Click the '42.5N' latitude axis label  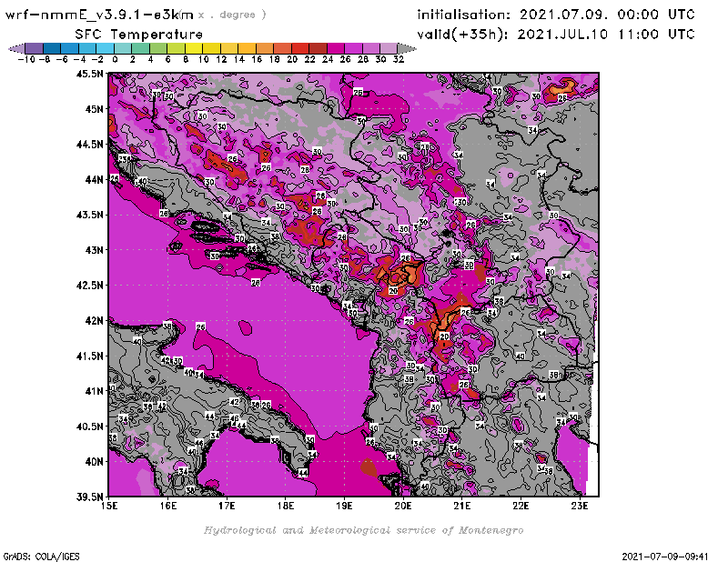point(89,286)
